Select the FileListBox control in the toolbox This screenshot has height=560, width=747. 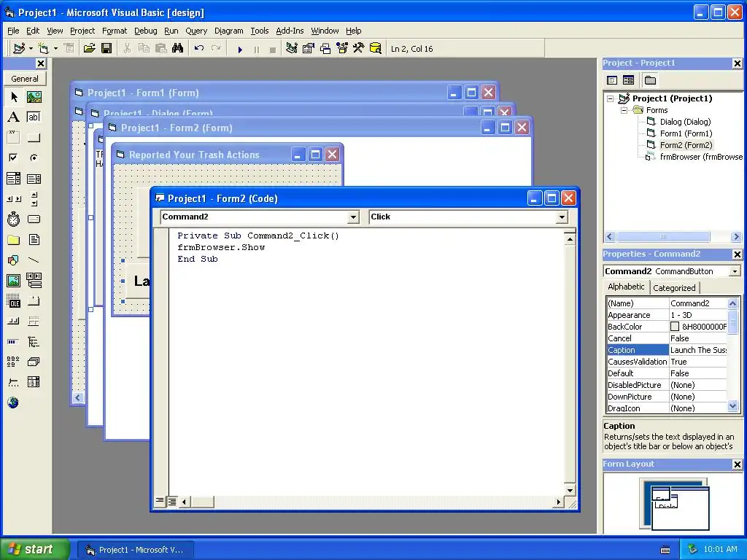(x=34, y=239)
